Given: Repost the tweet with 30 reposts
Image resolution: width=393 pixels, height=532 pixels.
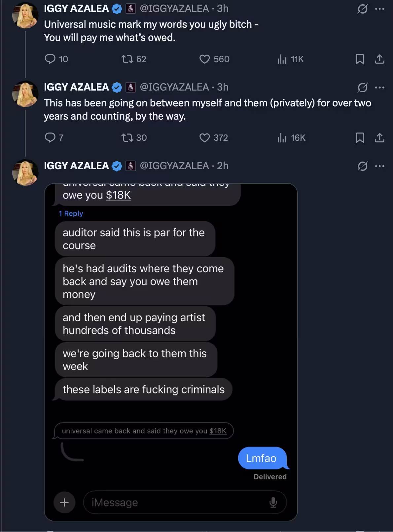Looking at the screenshot, I should [x=127, y=137].
